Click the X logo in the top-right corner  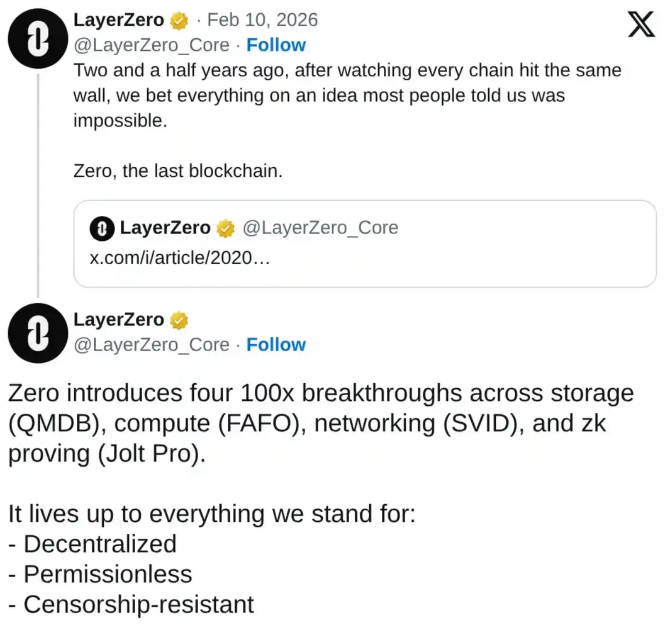click(x=640, y=24)
